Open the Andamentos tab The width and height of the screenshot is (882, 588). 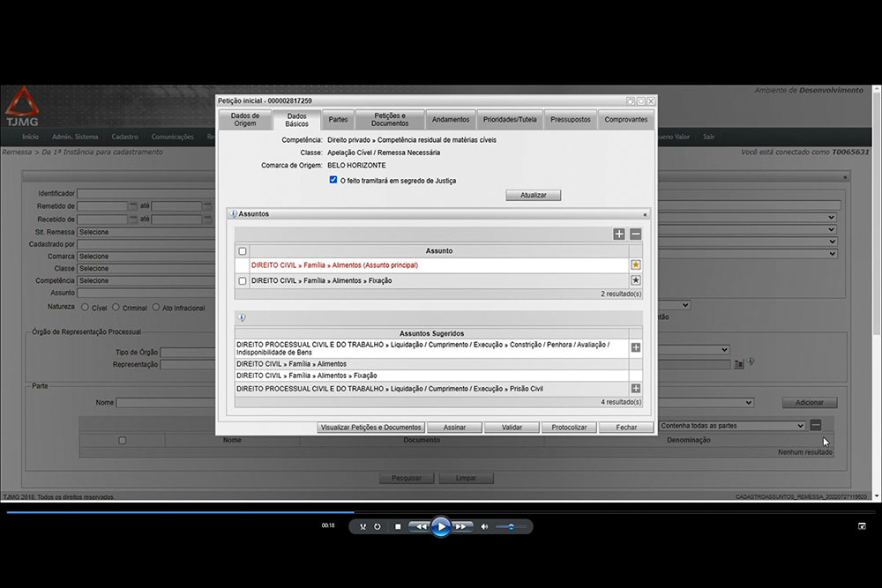click(x=451, y=119)
